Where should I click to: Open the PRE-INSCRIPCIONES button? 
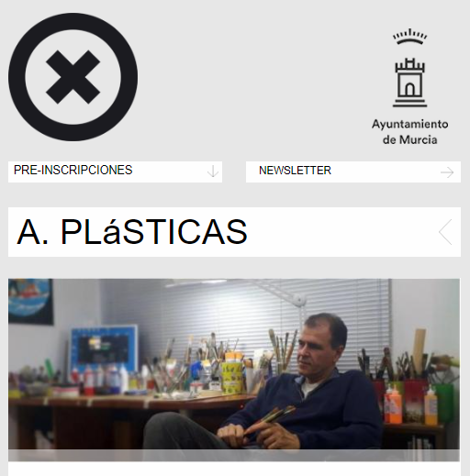pyautogui.click(x=115, y=172)
